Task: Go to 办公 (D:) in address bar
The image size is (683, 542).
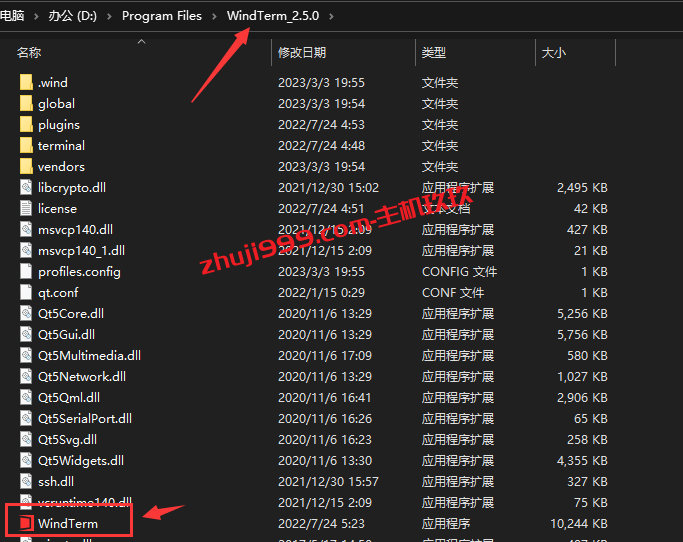Action: [x=73, y=16]
